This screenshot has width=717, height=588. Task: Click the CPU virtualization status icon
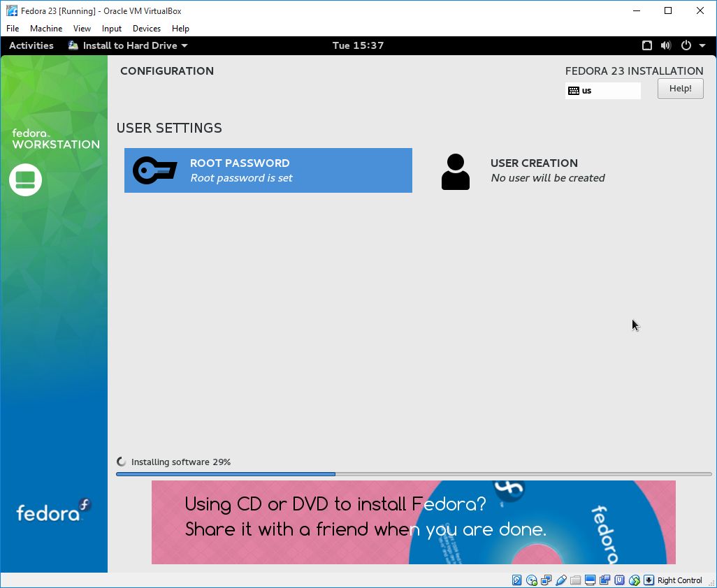tap(619, 580)
